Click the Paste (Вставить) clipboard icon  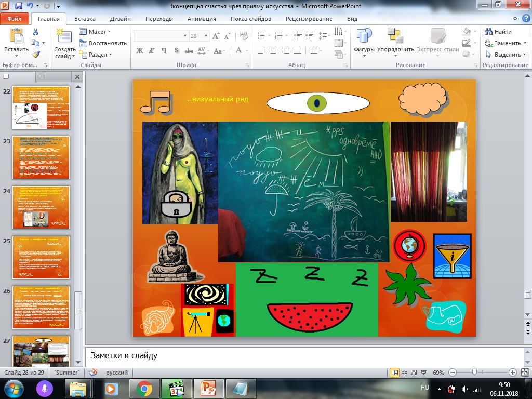pyautogui.click(x=16, y=36)
